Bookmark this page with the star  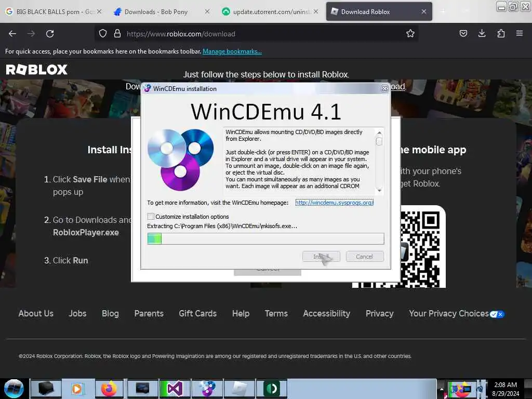pos(410,34)
